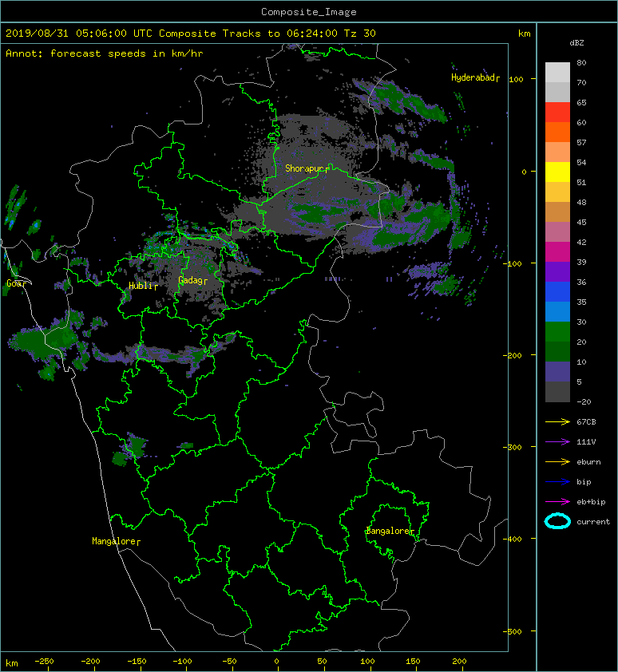Click the blue bip arrow in legend
This screenshot has height=672, width=618.
click(557, 482)
